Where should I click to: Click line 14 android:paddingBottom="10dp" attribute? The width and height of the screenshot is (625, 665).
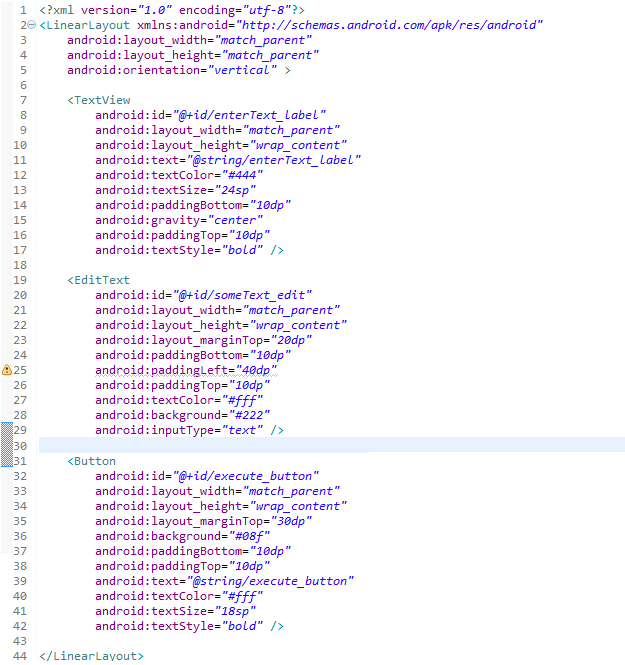(x=193, y=205)
